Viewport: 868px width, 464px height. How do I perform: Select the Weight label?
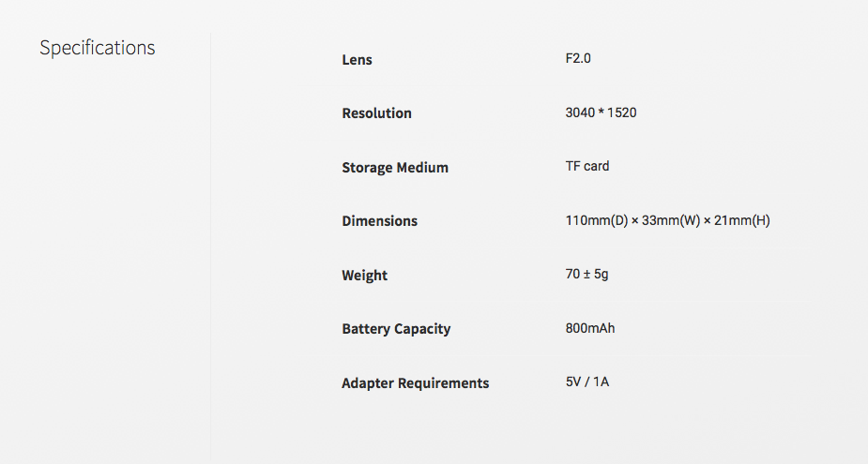pos(365,276)
